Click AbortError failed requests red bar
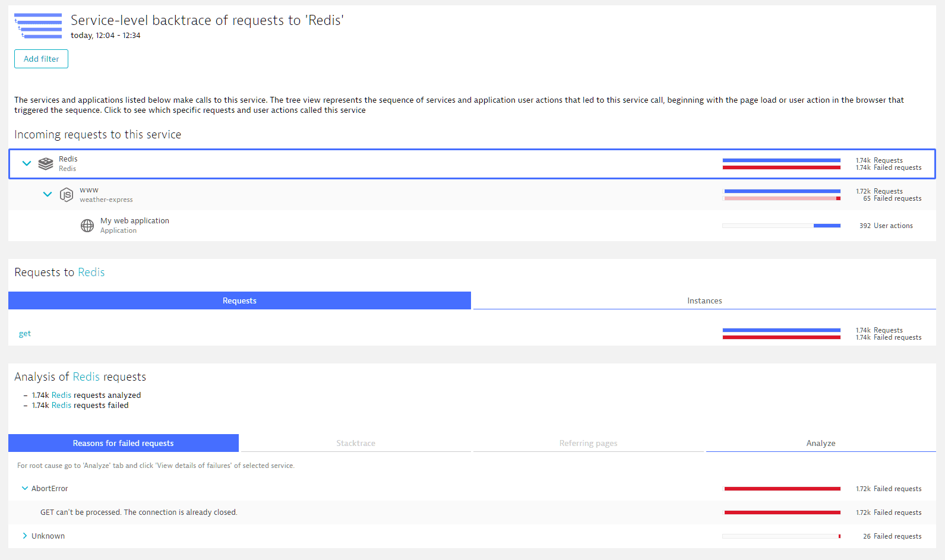The width and height of the screenshot is (945, 560). (782, 489)
